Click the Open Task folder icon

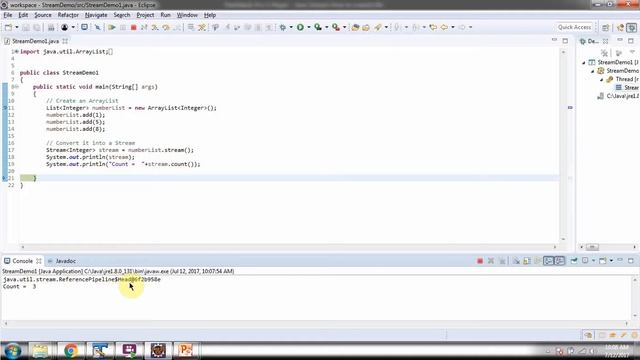pos(366,27)
